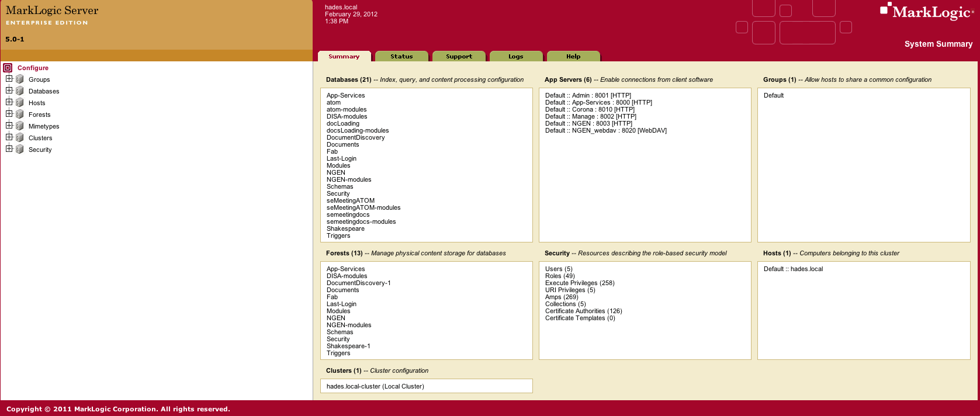Select Clusters in the navigation tree
980x416 pixels.
point(40,138)
